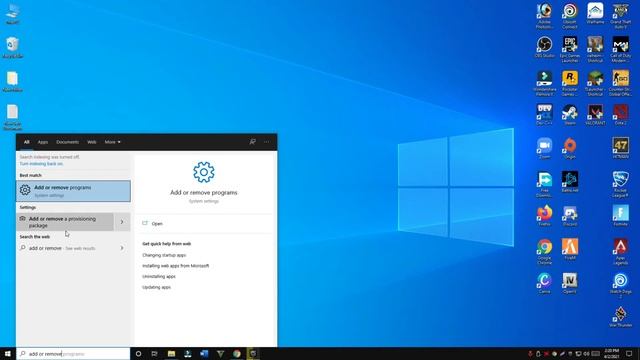The image size is (640, 360).
Task: Open the Recycle Bin desktop icon
Action: (x=13, y=48)
